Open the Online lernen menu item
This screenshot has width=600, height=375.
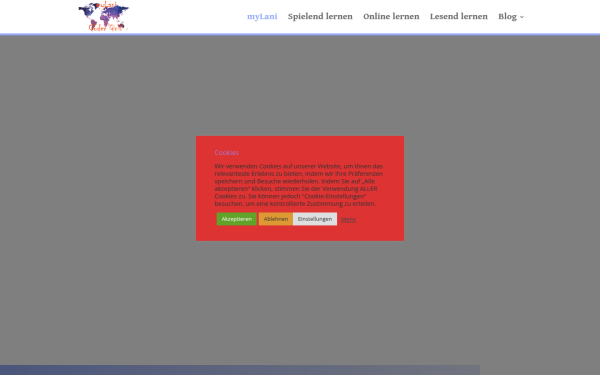391,16
